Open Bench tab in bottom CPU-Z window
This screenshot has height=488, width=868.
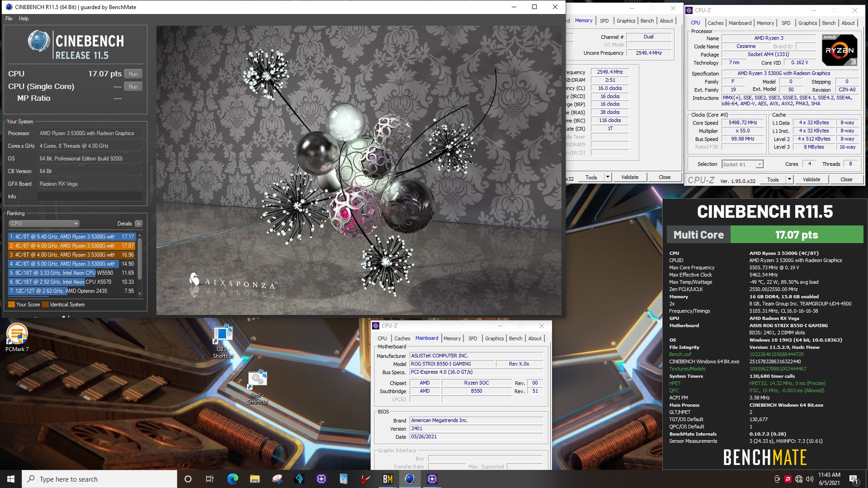click(515, 338)
